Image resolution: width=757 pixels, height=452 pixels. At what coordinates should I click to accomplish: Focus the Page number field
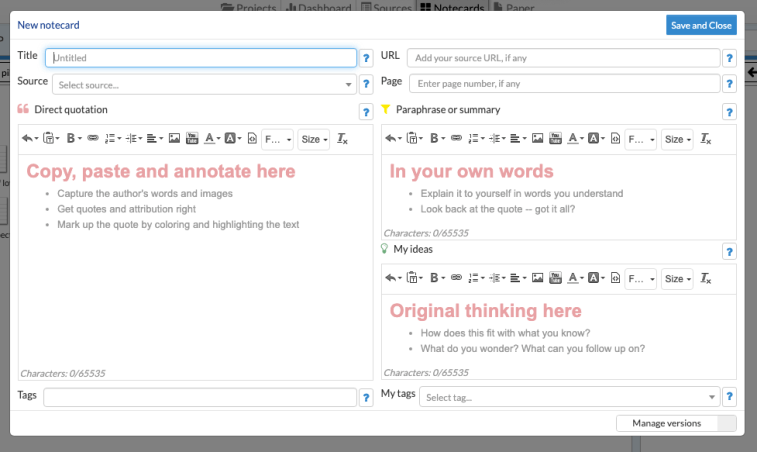point(564,84)
